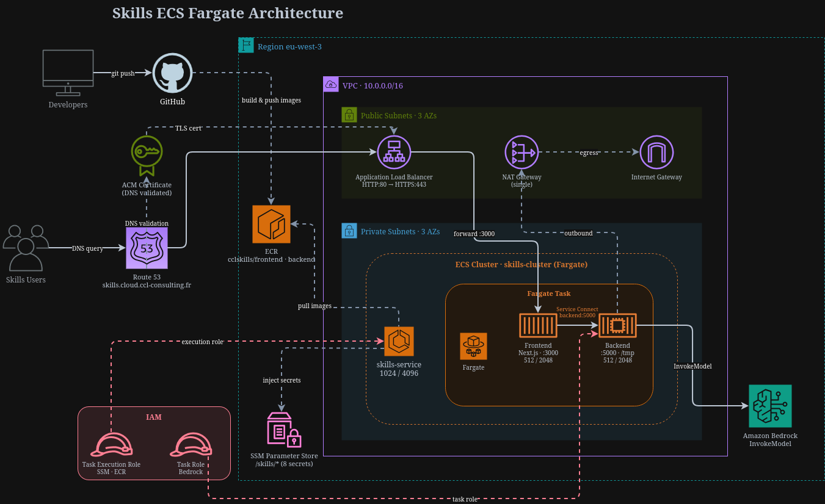Click the 'IAM' group heading

(154, 417)
